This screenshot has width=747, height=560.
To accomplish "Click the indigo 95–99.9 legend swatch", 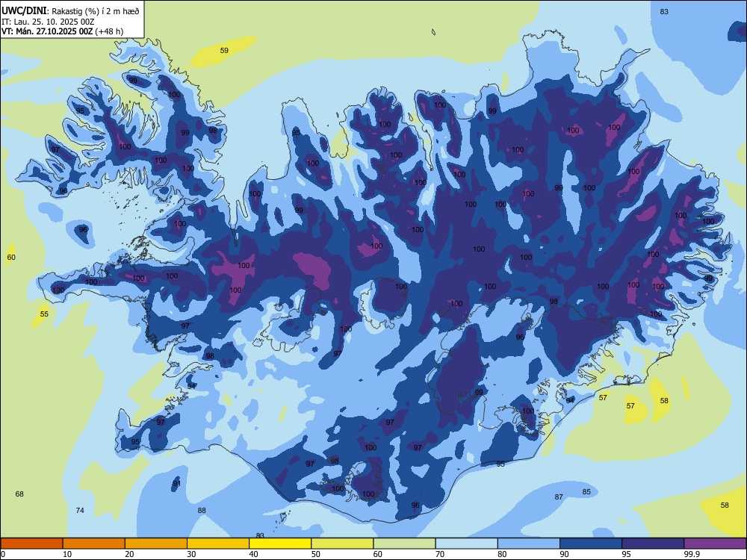I will 653,544.
